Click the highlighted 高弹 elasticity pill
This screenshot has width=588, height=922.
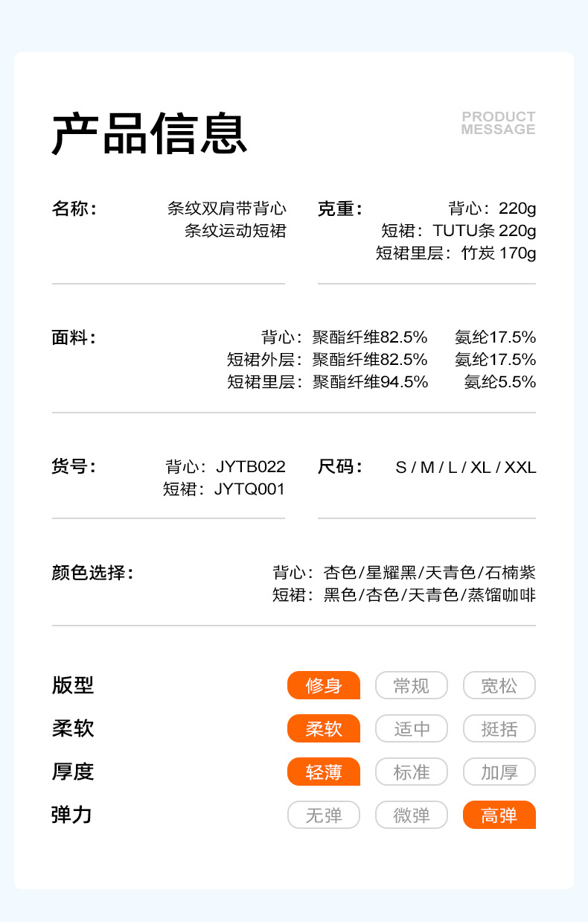(x=499, y=815)
